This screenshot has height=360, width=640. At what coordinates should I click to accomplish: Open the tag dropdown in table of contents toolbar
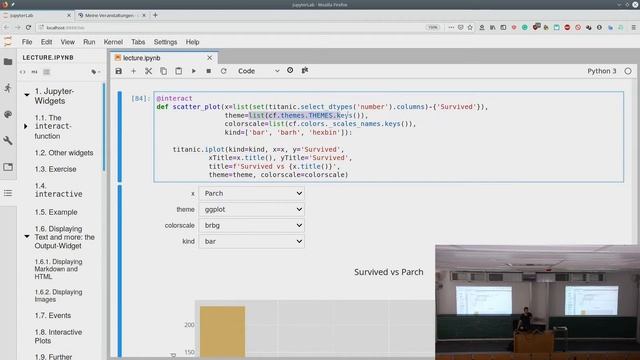coord(96,72)
